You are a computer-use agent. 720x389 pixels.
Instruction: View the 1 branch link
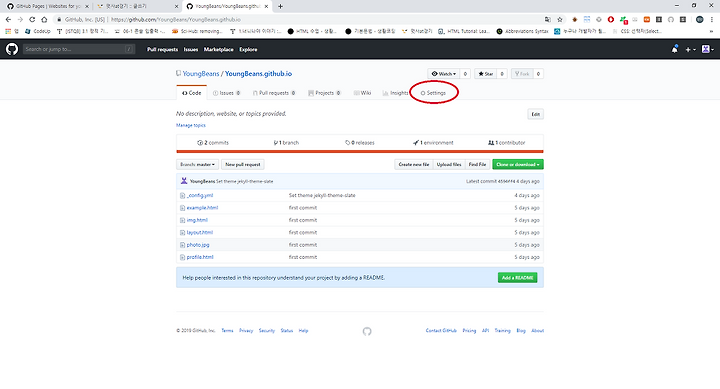[x=286, y=143]
